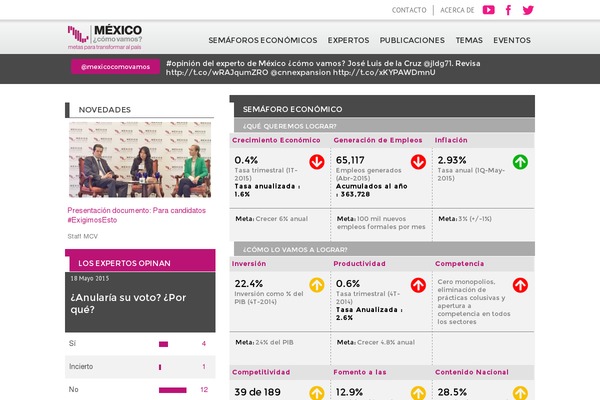Open the Publicaciones menu item
Screen dimensions: 600x400
point(412,40)
